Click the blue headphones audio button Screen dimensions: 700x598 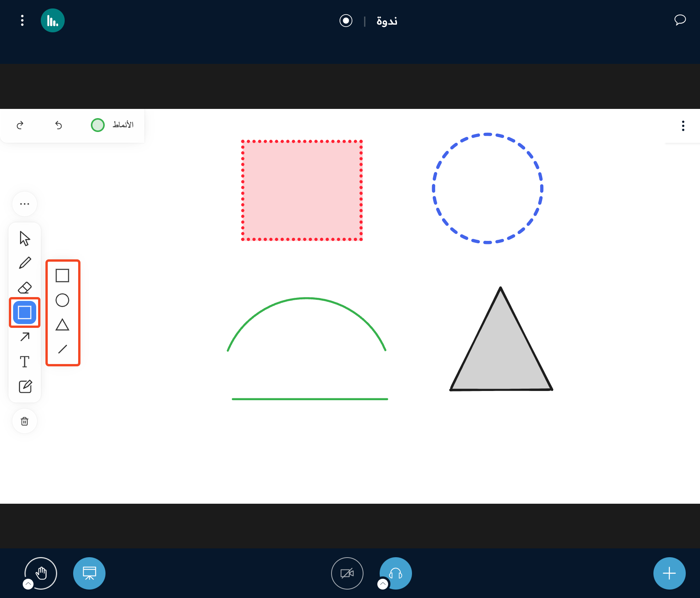click(x=396, y=573)
